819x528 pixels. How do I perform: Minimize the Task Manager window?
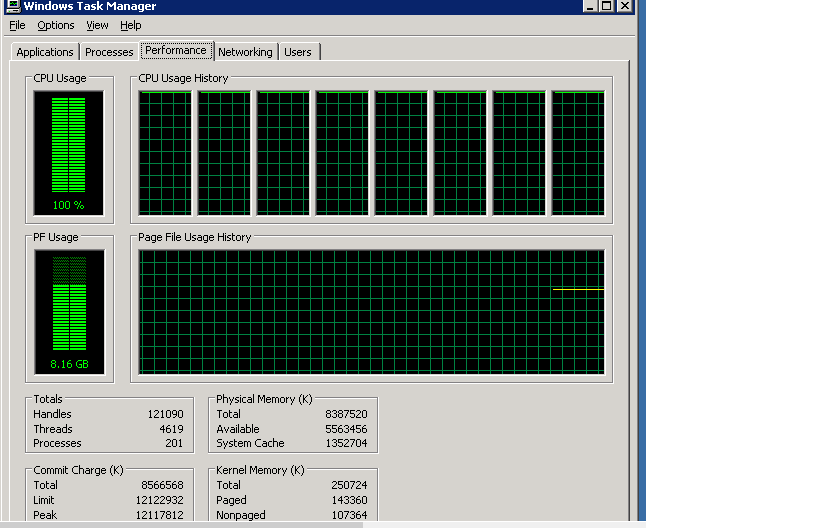pos(588,6)
